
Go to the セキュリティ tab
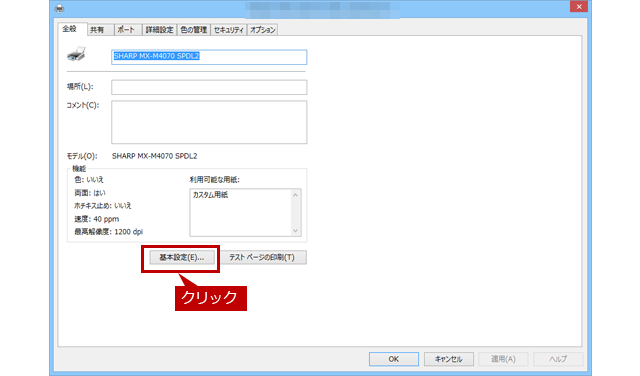228,30
